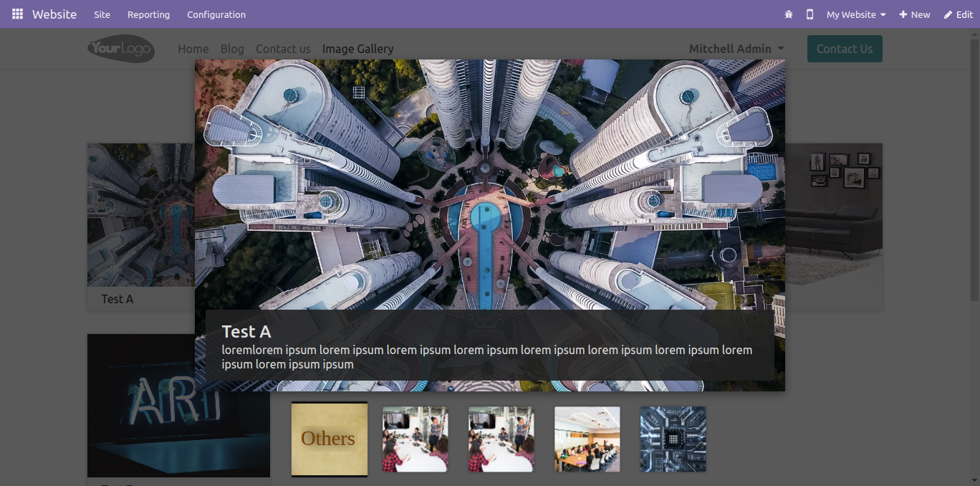Go to the Blog page link
Screen dimensions: 980x486
click(x=232, y=49)
